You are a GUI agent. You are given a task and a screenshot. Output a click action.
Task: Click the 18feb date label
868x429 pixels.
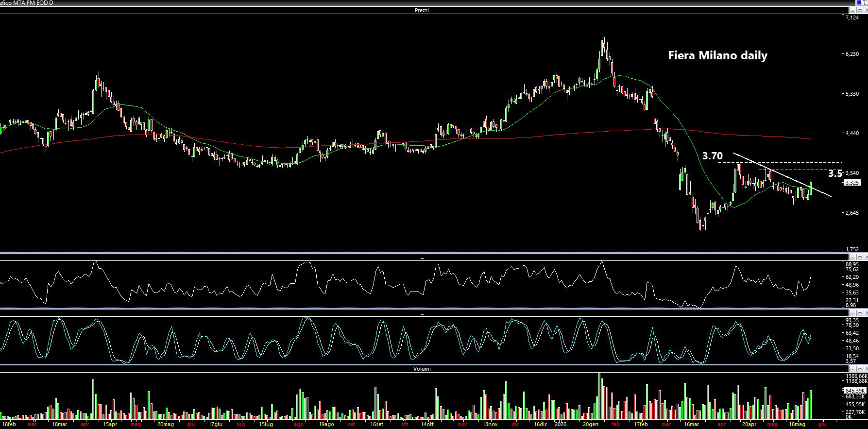(x=8, y=425)
